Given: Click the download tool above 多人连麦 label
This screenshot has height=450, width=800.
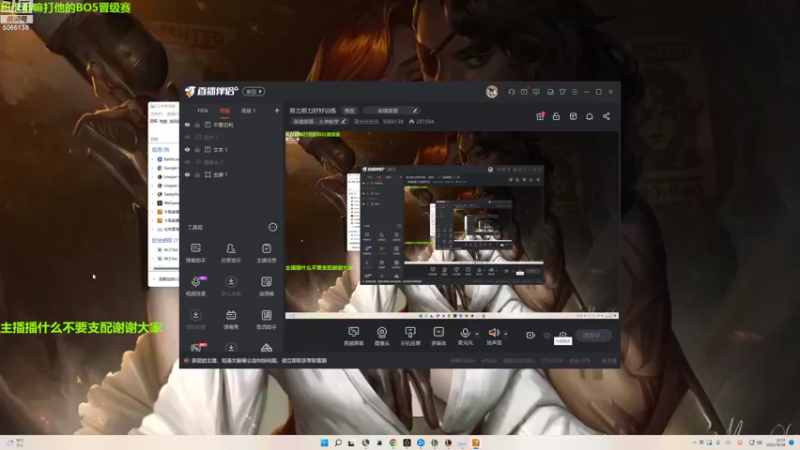Looking at the screenshot, I should [231, 282].
